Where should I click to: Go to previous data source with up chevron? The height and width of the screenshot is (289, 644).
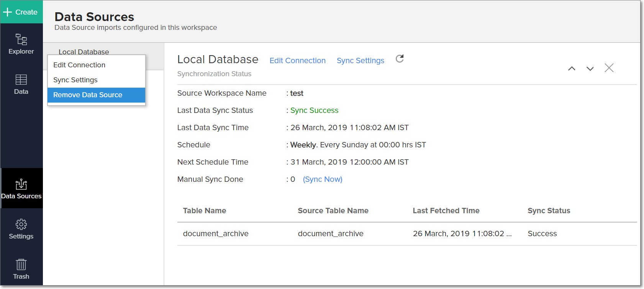point(572,69)
